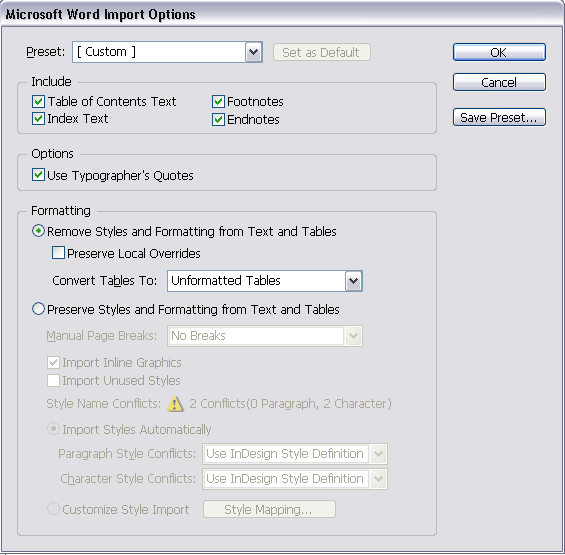565x555 pixels.
Task: Enable Preserve Local Overrides checkbox
Action: (58, 253)
